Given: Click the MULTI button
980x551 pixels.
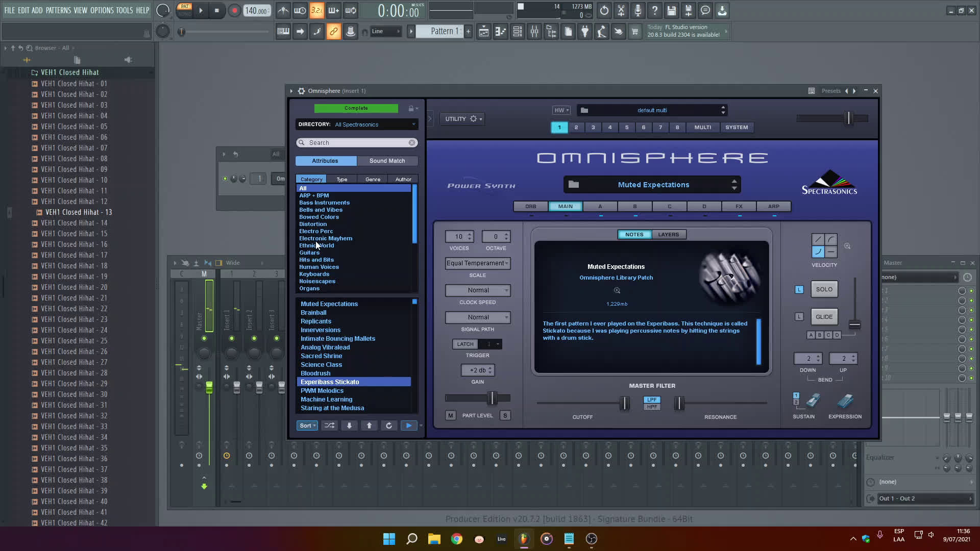Looking at the screenshot, I should click(x=703, y=128).
